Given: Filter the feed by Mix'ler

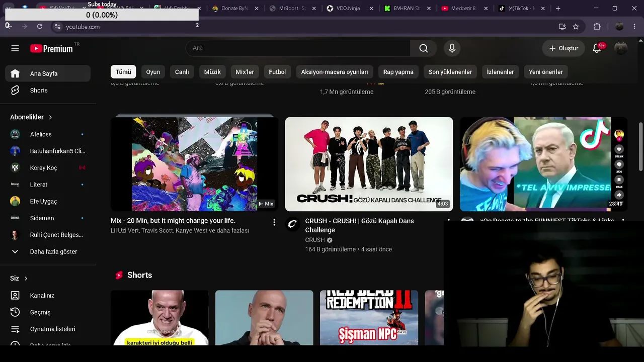Looking at the screenshot, I should click(x=245, y=72).
